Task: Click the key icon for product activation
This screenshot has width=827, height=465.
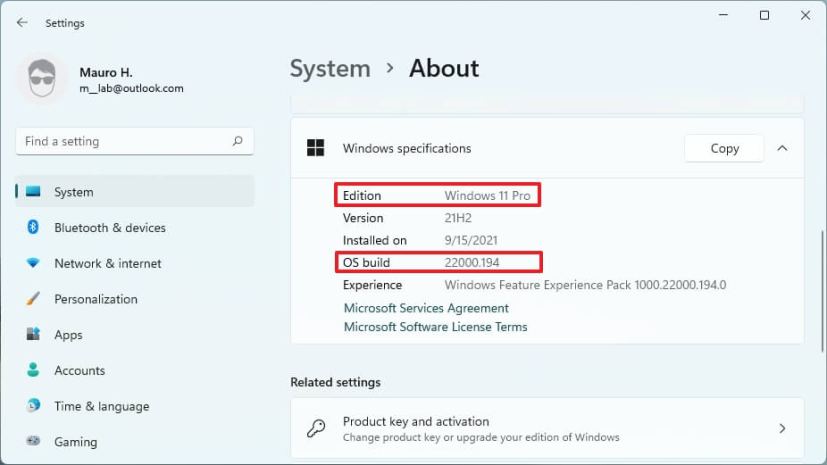Action: [316, 429]
